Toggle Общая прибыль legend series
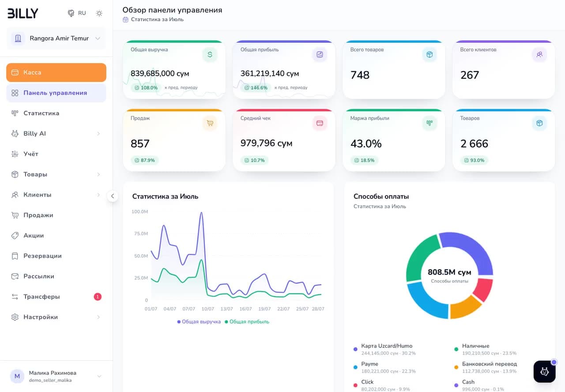 247,322
